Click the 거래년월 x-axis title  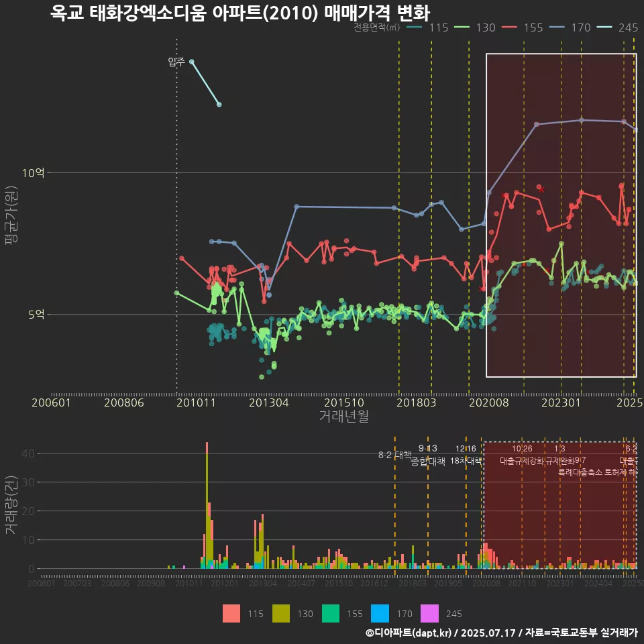click(x=343, y=416)
